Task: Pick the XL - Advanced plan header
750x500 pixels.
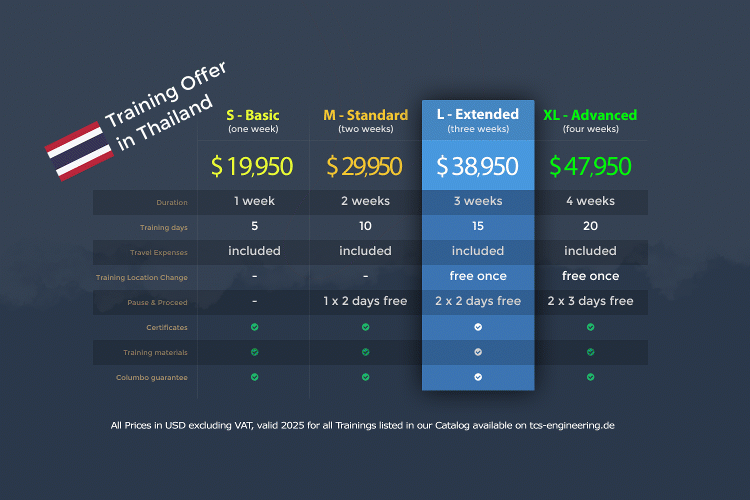Action: pos(590,115)
